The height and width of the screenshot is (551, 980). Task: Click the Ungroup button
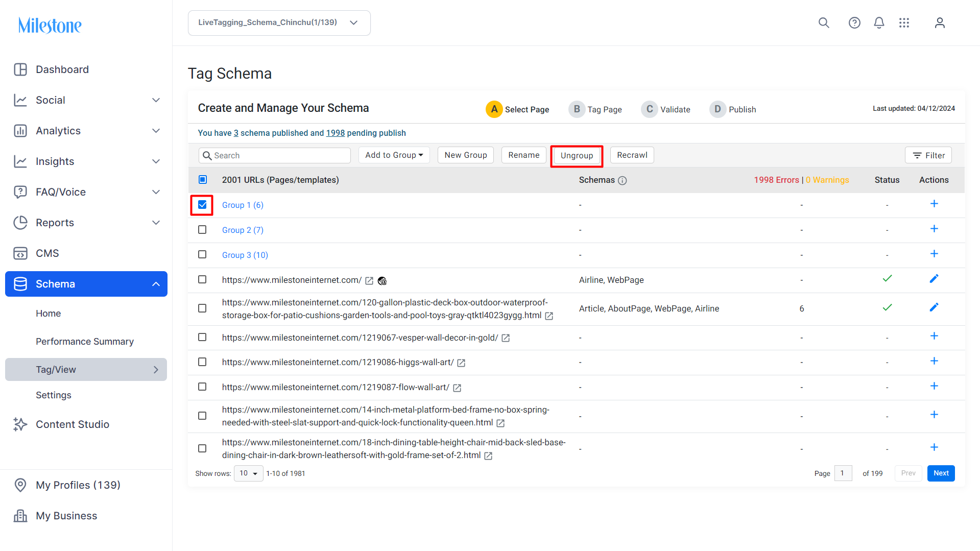[x=577, y=156]
